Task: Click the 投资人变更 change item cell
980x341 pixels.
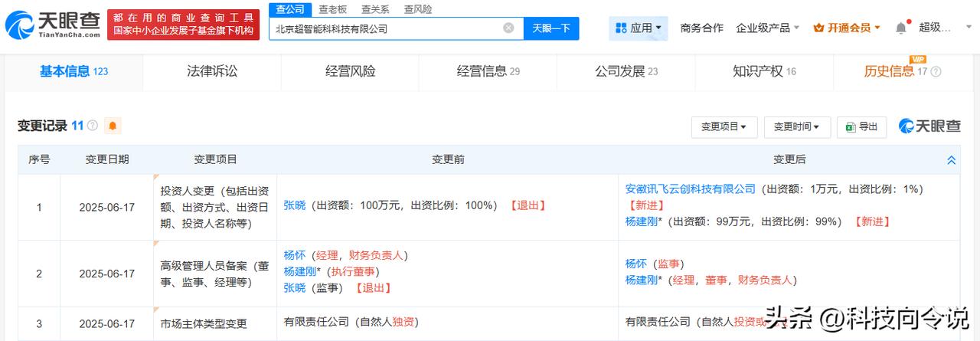Action: point(215,207)
